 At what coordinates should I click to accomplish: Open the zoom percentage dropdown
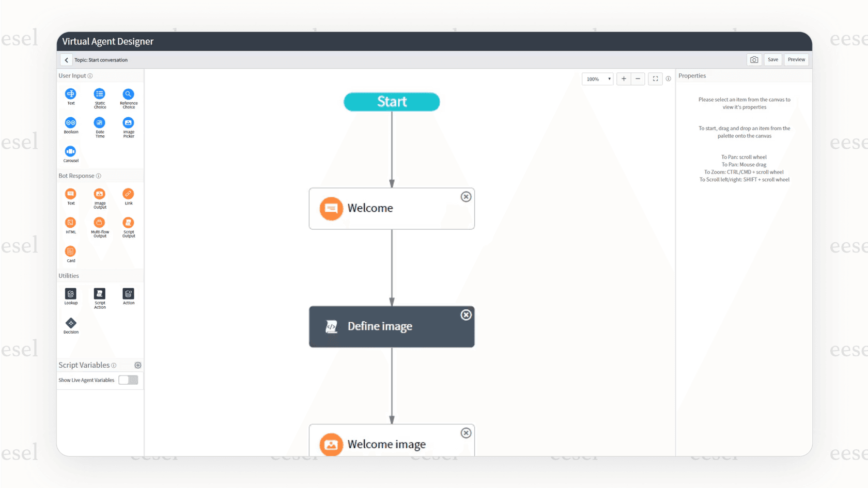pos(597,78)
